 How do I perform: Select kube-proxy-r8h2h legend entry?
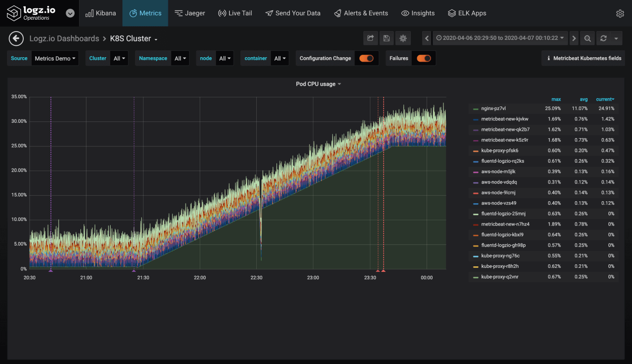[500, 266]
